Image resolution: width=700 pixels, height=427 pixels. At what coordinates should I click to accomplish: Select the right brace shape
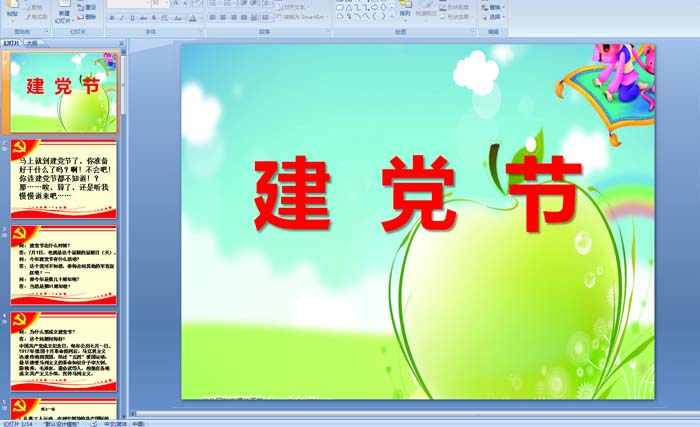pos(383,16)
